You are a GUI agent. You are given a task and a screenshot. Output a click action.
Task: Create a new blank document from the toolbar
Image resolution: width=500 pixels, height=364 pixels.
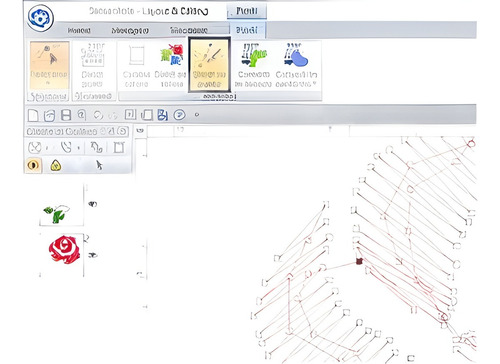(x=33, y=115)
